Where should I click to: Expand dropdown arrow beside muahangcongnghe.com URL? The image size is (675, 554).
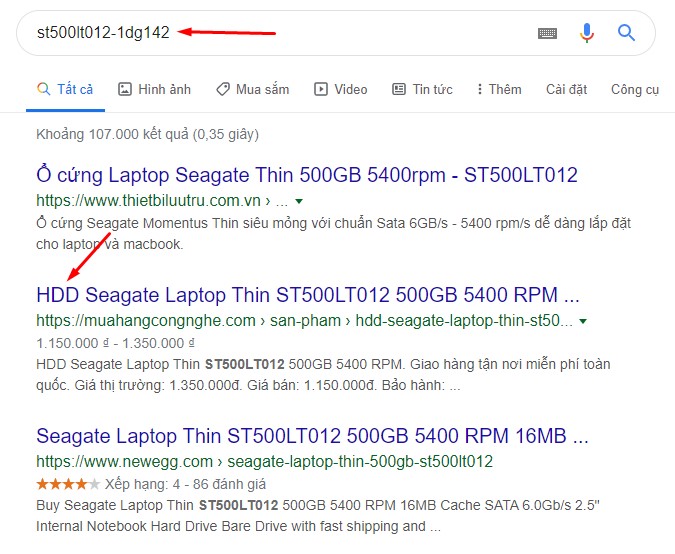coord(583,321)
